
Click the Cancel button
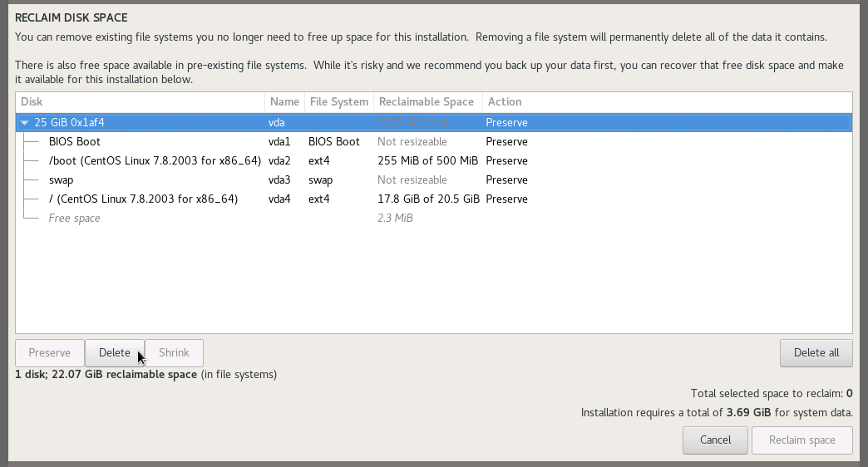click(x=715, y=440)
